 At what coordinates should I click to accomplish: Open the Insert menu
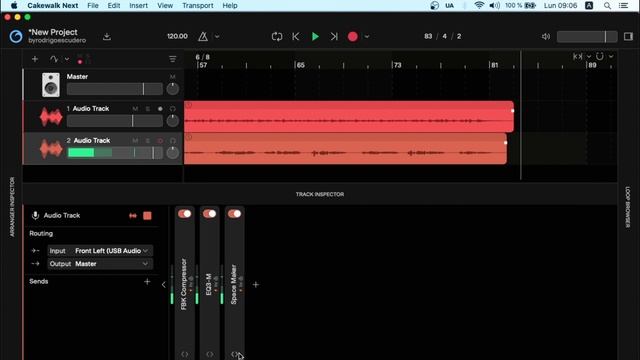[x=138, y=6]
